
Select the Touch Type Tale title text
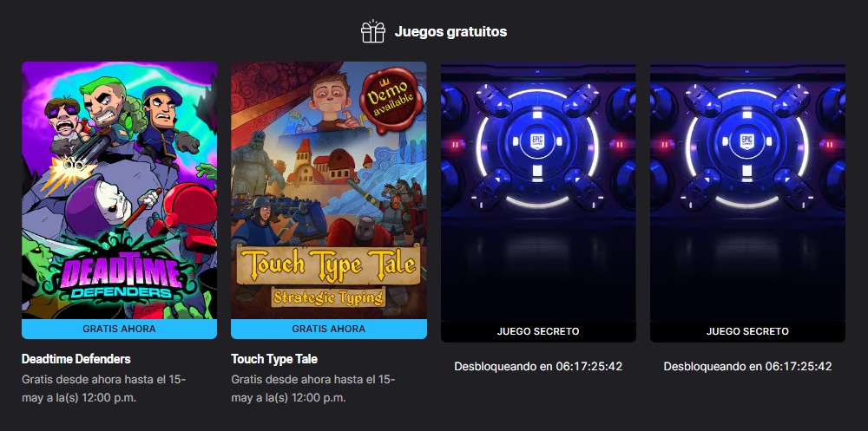[x=274, y=359]
